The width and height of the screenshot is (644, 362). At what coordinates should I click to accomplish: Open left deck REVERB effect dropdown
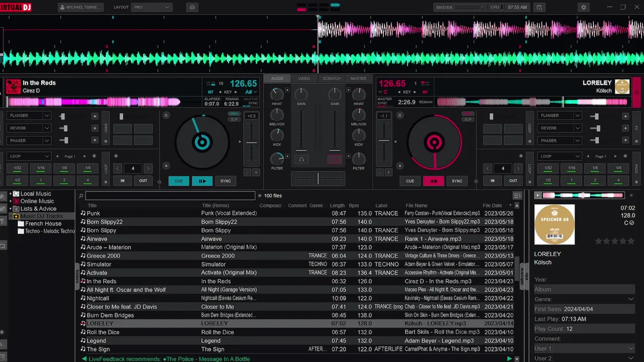click(x=29, y=128)
